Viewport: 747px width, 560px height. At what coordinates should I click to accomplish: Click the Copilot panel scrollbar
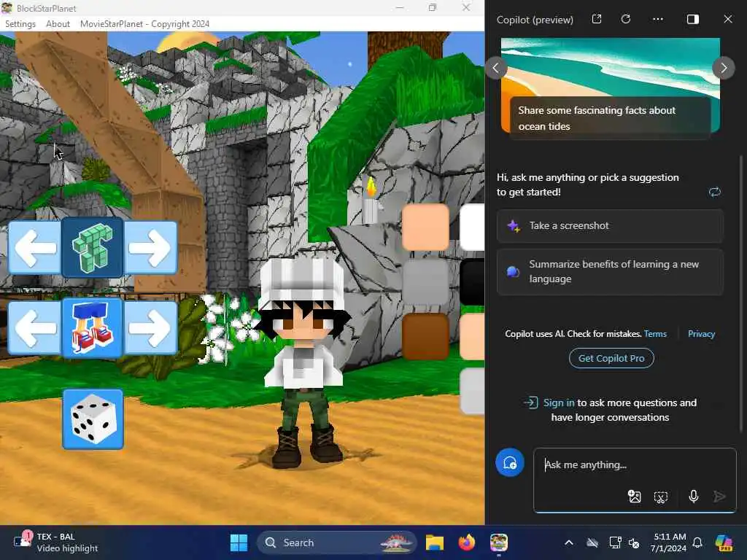click(741, 293)
